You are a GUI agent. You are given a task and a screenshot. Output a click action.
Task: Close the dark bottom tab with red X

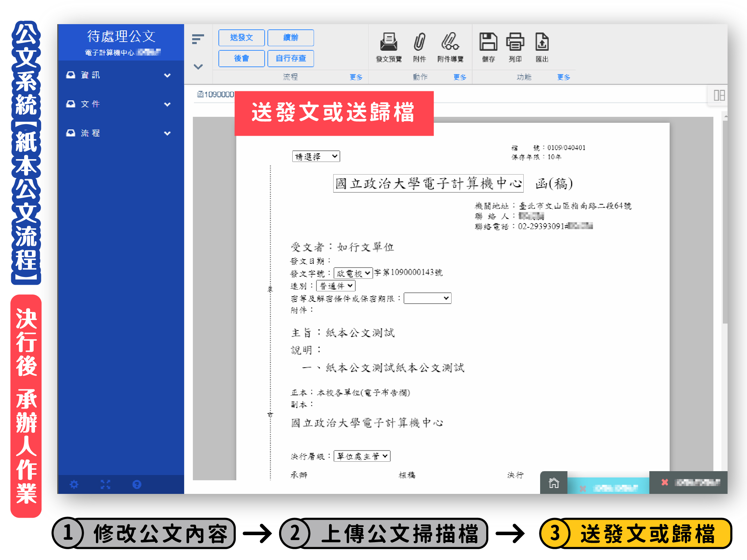[x=665, y=482]
